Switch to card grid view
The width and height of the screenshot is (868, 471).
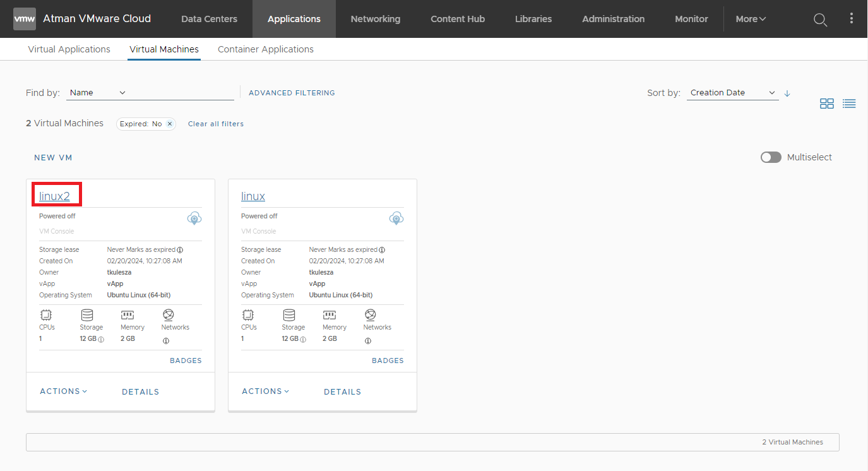tap(826, 104)
